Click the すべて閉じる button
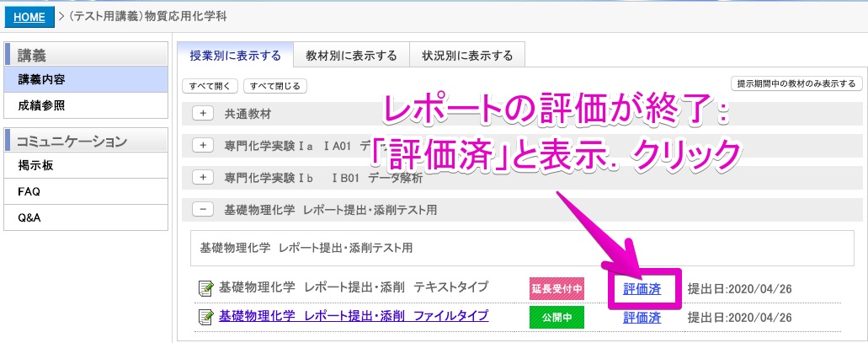 point(275,86)
